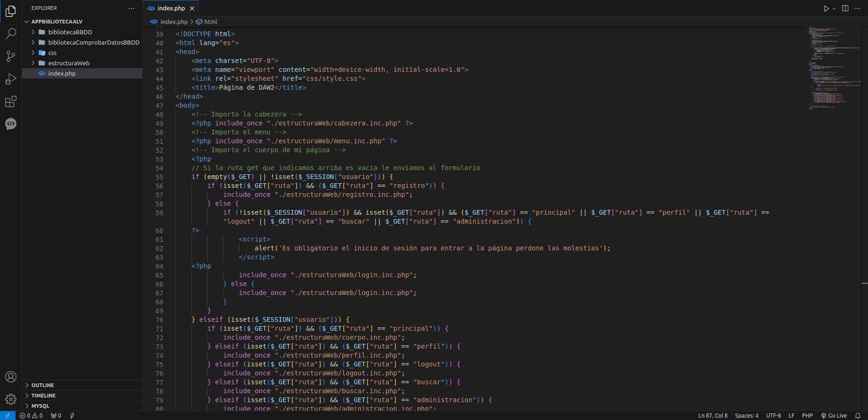The height and width of the screenshot is (420, 868).
Task: Click the perfil.inc.php include path
Action: click(x=338, y=355)
